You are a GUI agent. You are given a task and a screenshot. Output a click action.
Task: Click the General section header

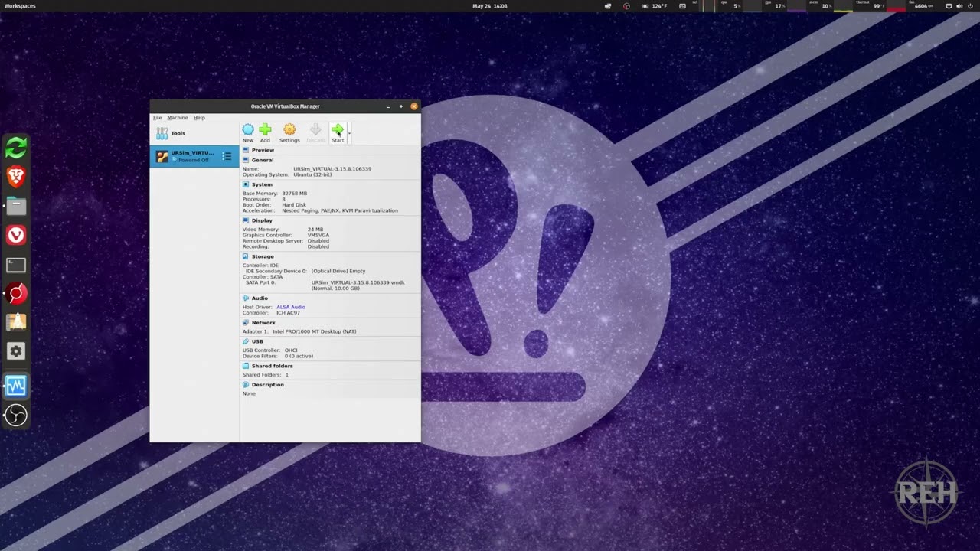click(263, 160)
